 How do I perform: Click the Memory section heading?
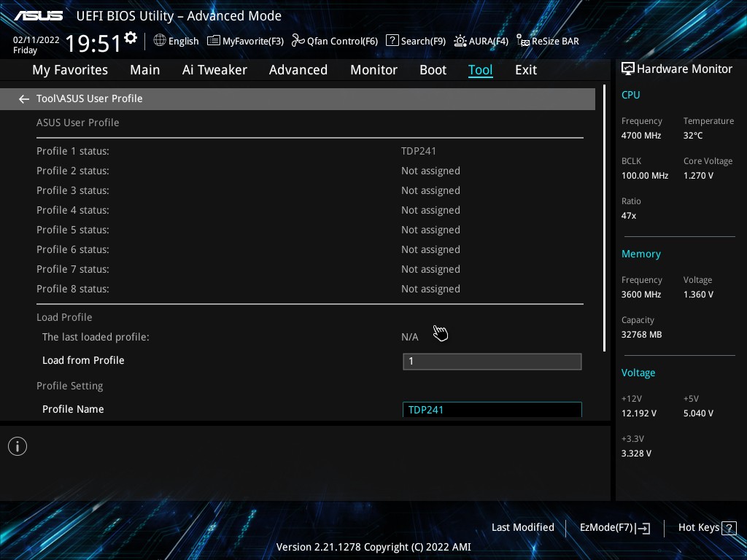640,254
